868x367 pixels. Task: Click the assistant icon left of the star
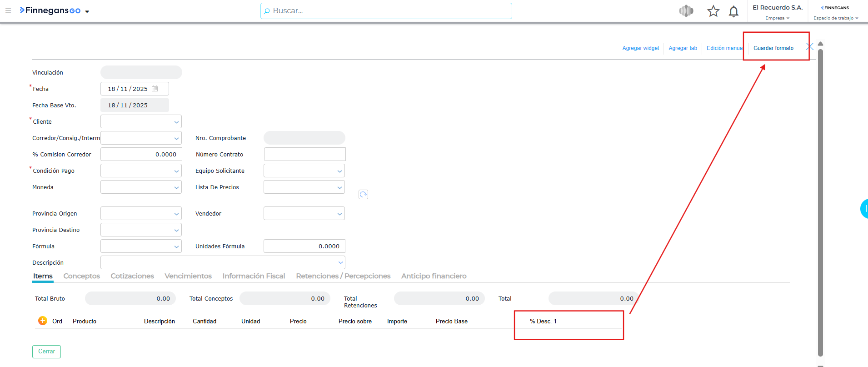click(x=686, y=11)
